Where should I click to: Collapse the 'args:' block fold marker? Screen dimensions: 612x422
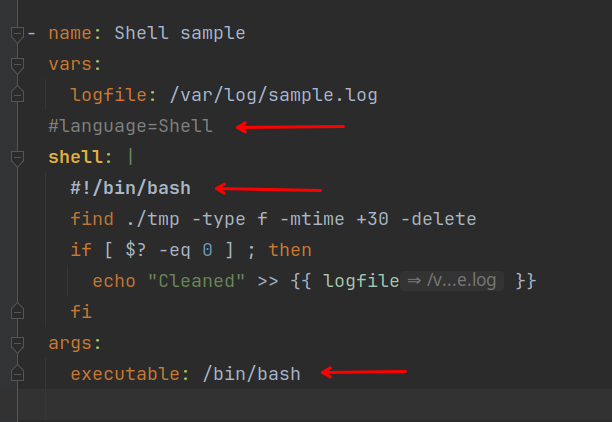[x=18, y=344]
